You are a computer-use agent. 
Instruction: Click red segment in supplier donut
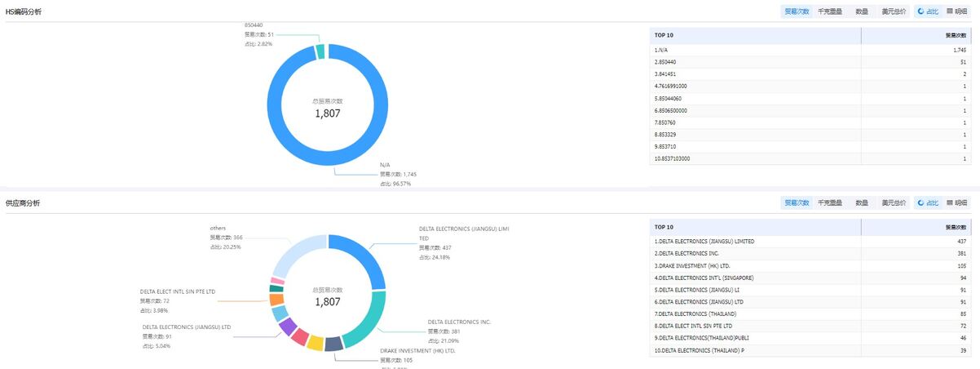[300, 336]
